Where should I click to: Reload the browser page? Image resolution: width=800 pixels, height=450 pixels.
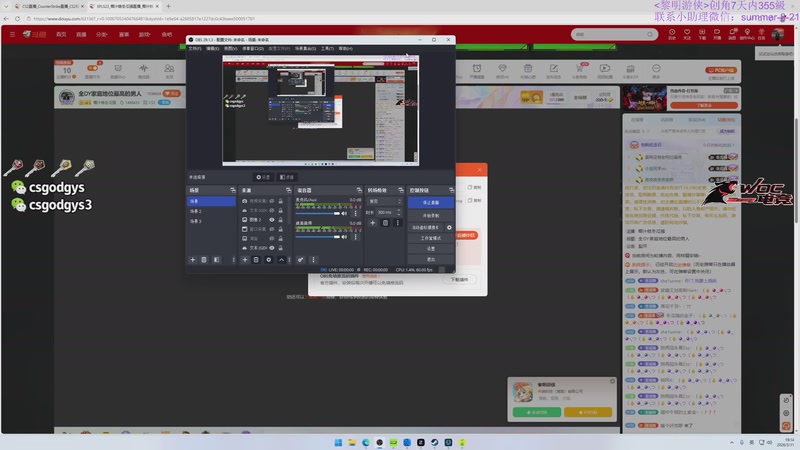[x=17, y=18]
